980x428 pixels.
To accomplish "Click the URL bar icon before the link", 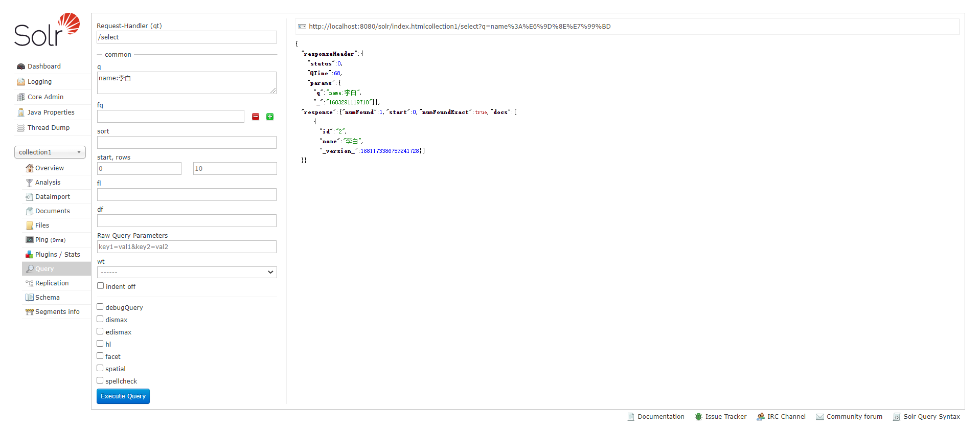I will point(302,27).
